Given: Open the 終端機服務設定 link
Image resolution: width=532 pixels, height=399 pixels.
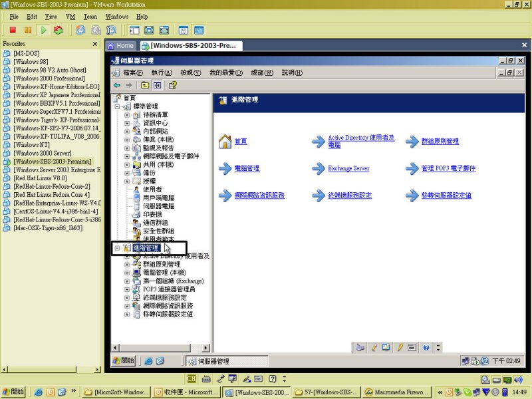Looking at the screenshot, I should pyautogui.click(x=350, y=196).
